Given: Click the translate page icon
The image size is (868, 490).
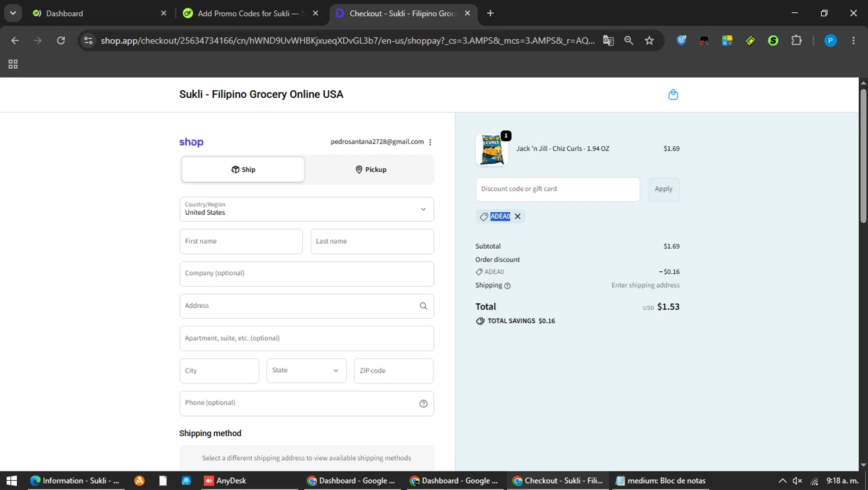Looking at the screenshot, I should coord(608,40).
